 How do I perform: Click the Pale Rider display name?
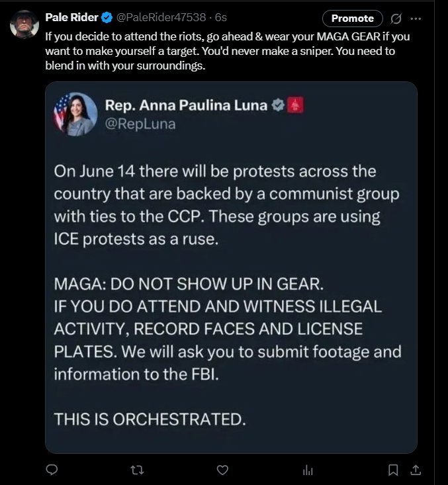pos(71,17)
